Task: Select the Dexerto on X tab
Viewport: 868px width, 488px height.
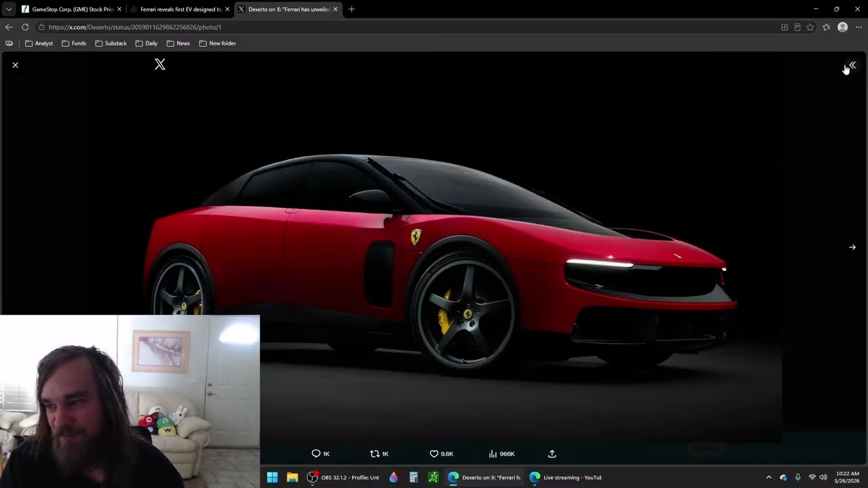Action: (x=288, y=9)
